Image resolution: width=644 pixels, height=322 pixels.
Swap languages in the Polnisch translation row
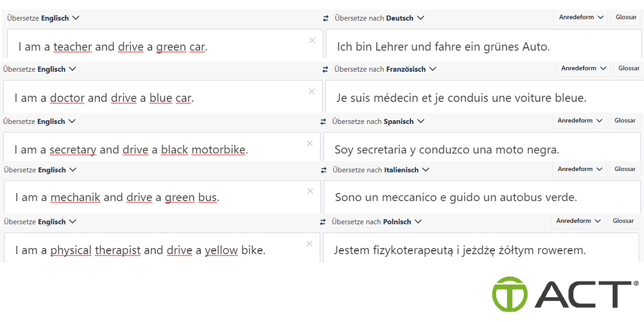[x=323, y=222]
